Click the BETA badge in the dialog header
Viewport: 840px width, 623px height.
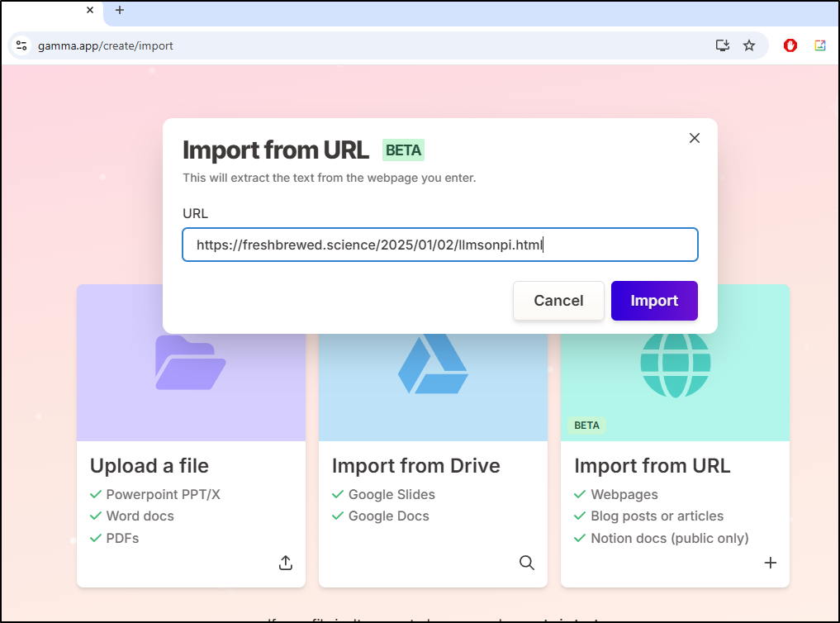[403, 150]
